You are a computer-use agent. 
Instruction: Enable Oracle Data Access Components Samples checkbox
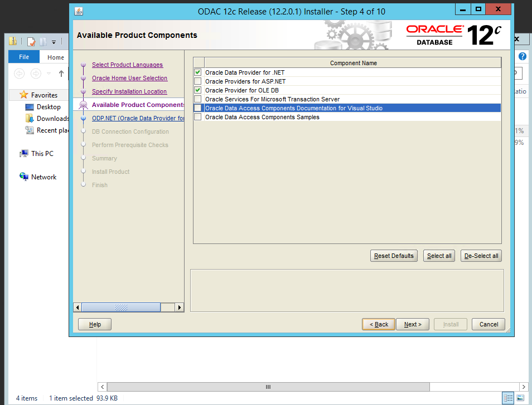[198, 117]
